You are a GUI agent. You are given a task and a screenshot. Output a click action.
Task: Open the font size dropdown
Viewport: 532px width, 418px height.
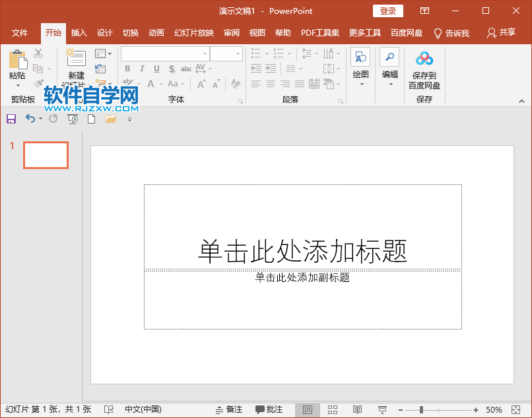click(x=236, y=53)
